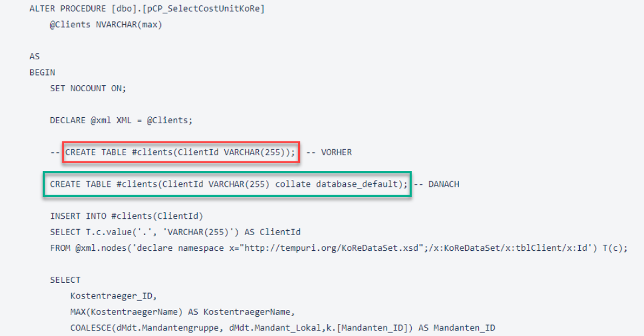The width and height of the screenshot is (644, 336).
Task: Click the SET NOCOUNT ON statement
Action: (x=88, y=88)
